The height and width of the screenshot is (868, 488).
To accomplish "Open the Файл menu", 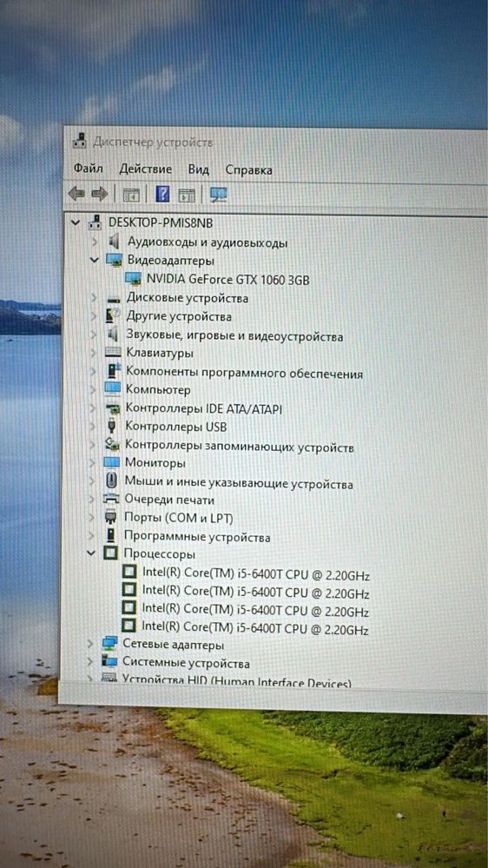I will (88, 168).
